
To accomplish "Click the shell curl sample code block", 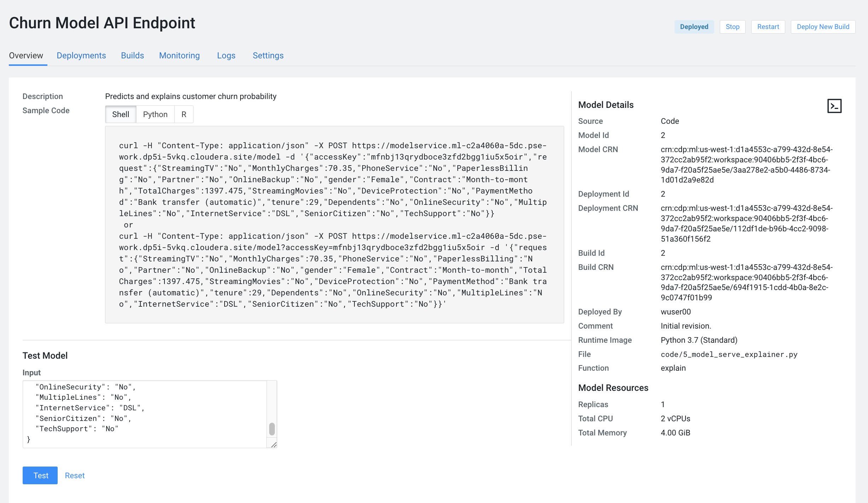I will [334, 224].
